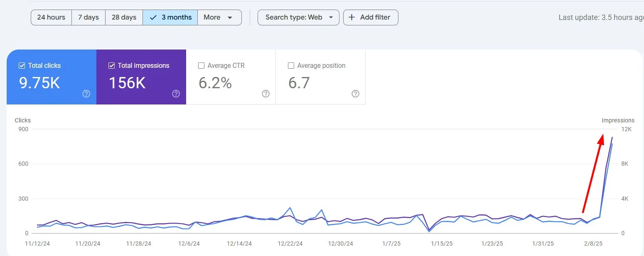Open the Search type: Web dropdown
Image resolution: width=644 pixels, height=256 pixels.
(298, 17)
